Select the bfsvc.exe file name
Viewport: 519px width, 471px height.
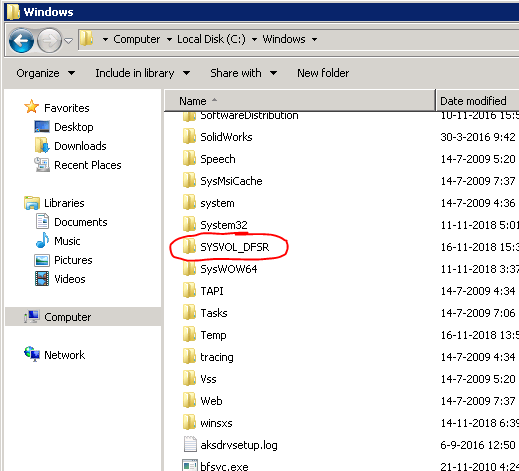pyautogui.click(x=224, y=466)
